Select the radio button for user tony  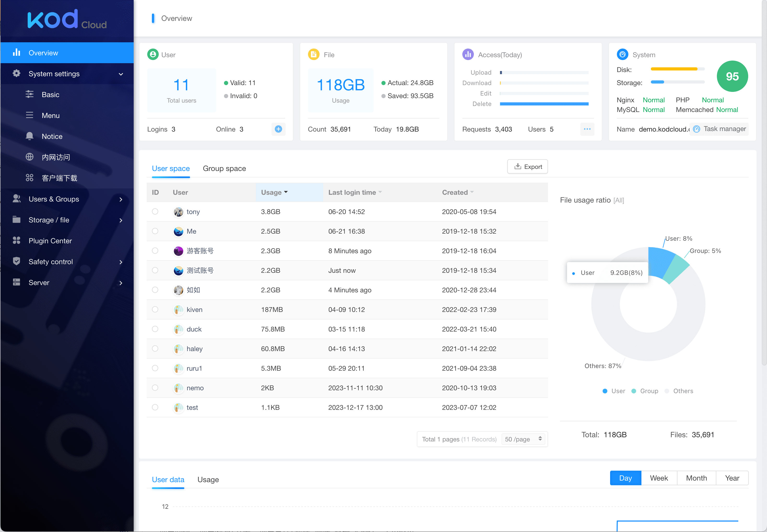155,211
